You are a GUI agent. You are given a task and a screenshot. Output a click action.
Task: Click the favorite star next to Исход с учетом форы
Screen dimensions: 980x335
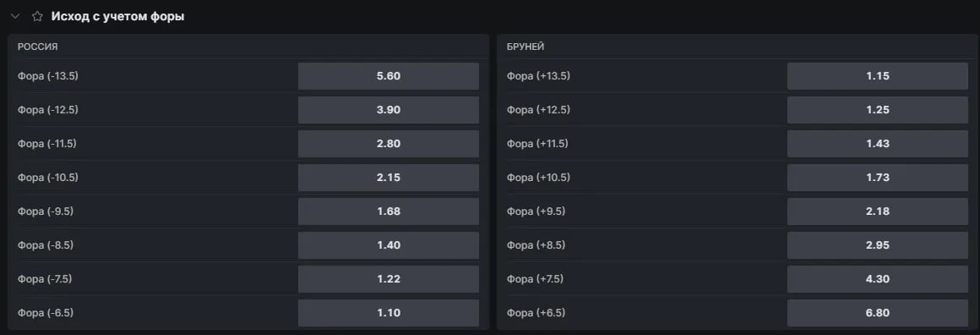37,16
